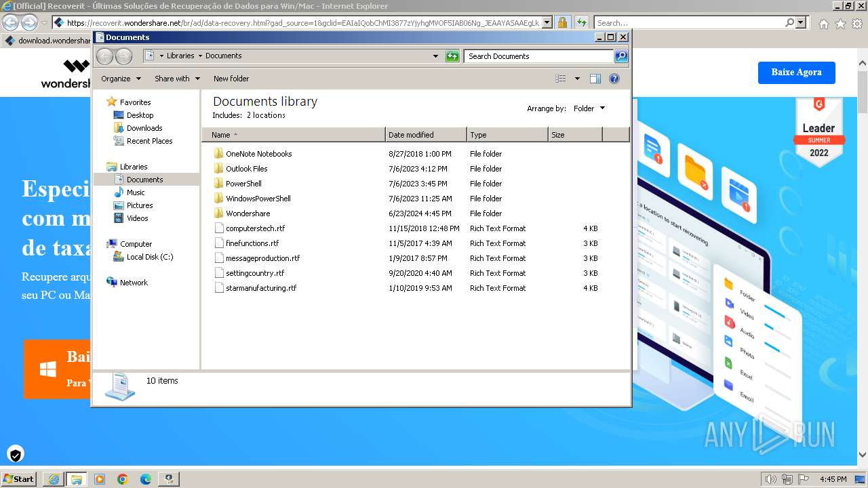This screenshot has width=868, height=488.
Task: Open Recent Places in navigation pane
Action: (149, 141)
